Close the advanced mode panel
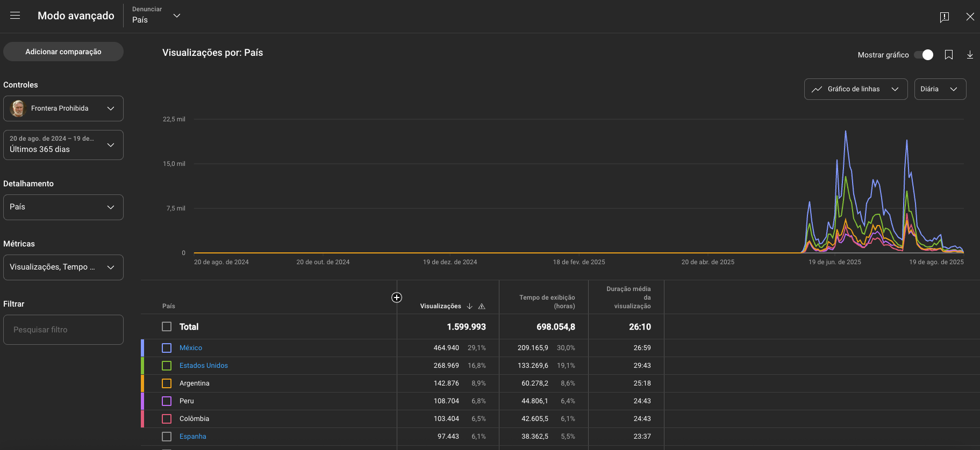 970,17
